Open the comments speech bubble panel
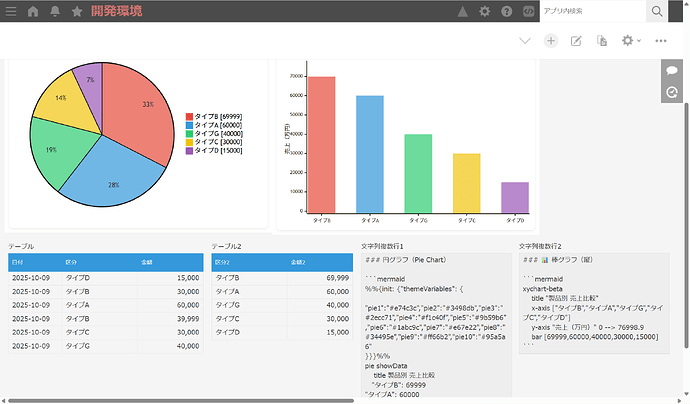 tap(673, 71)
